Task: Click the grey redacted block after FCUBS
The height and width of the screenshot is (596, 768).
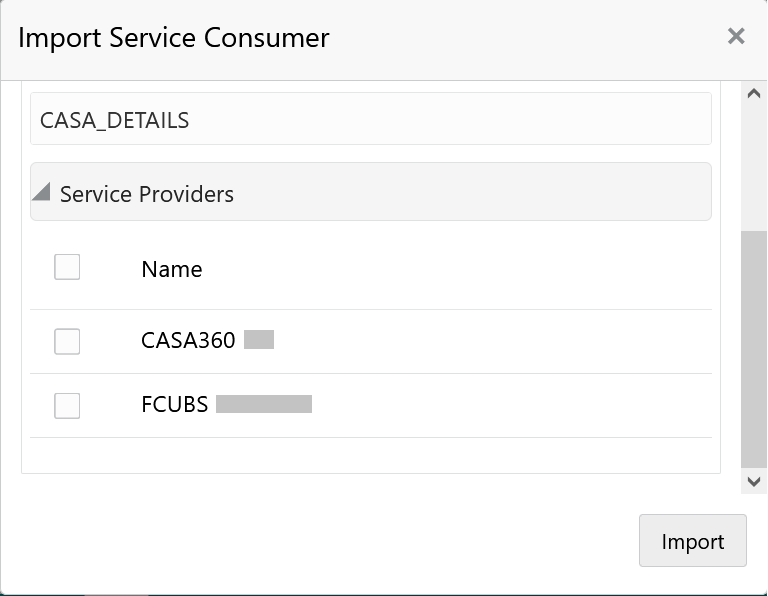Action: coord(264,404)
